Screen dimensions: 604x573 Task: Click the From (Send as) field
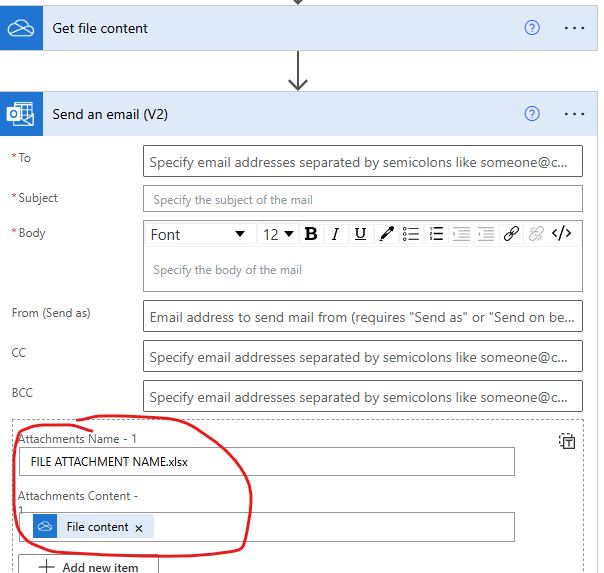362,316
